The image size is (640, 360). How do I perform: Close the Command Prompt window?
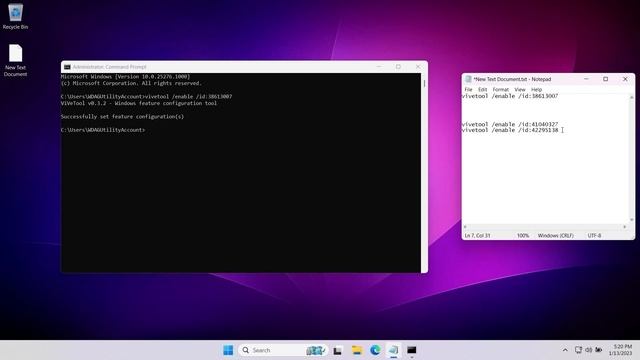coord(418,67)
